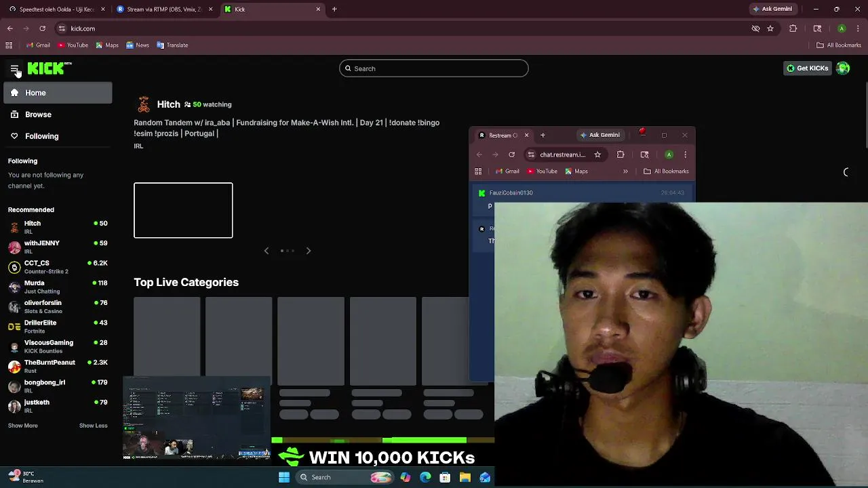Open the Hitch featured stream title

286,128
